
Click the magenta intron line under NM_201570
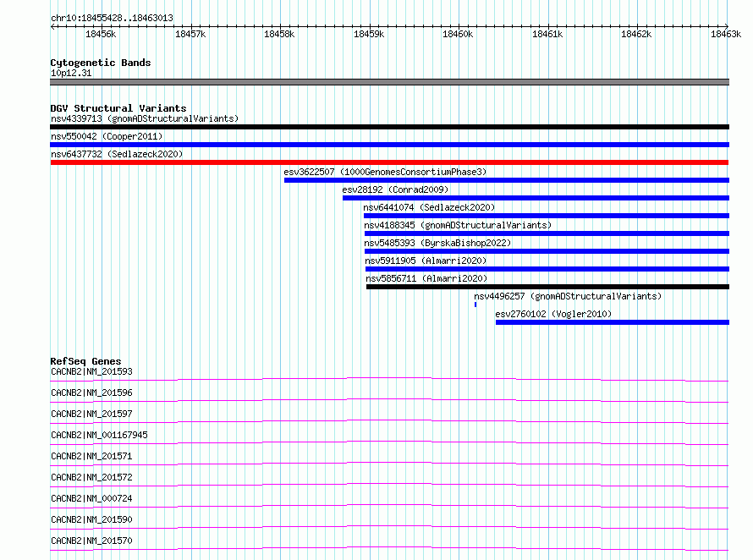(x=389, y=548)
